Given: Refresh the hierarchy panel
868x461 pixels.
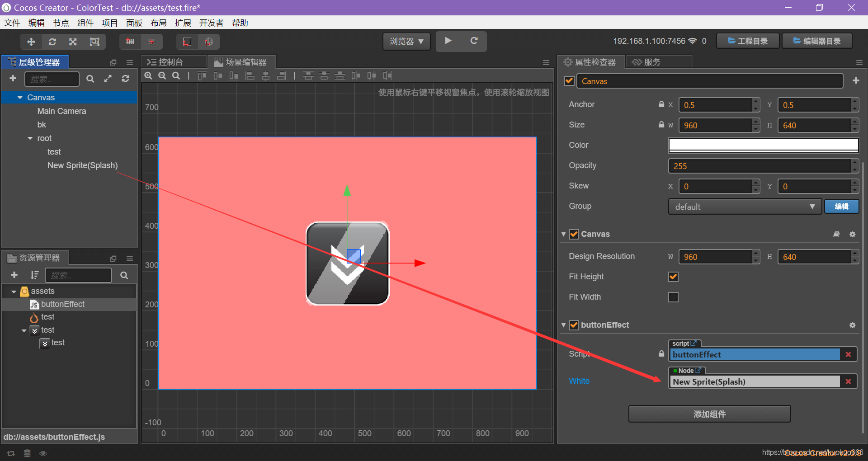Looking at the screenshot, I should pyautogui.click(x=125, y=79).
